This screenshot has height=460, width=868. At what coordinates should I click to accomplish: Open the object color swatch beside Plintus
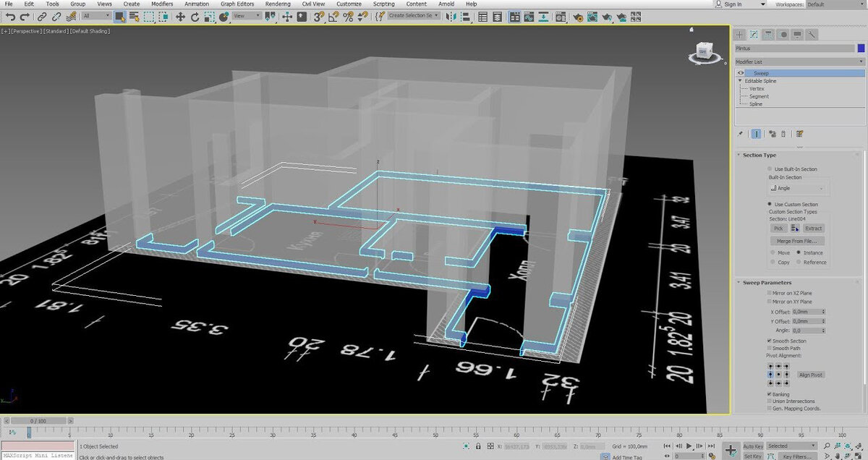(861, 48)
